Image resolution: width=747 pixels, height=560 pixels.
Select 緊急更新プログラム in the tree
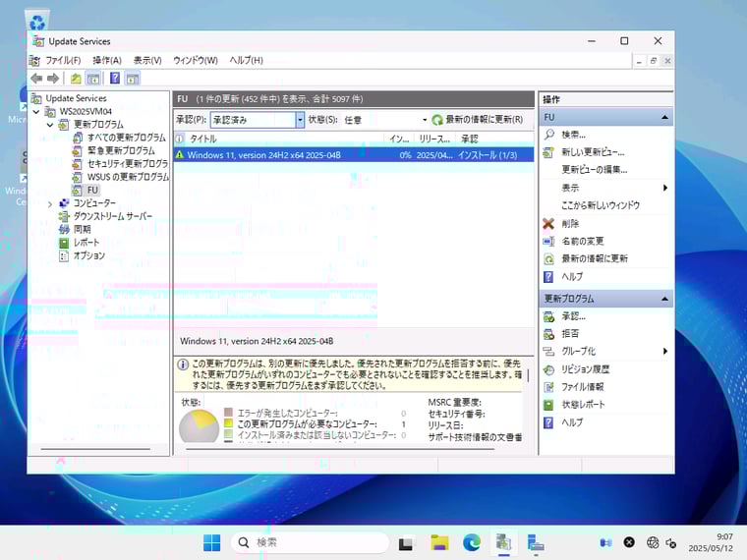pos(121,151)
